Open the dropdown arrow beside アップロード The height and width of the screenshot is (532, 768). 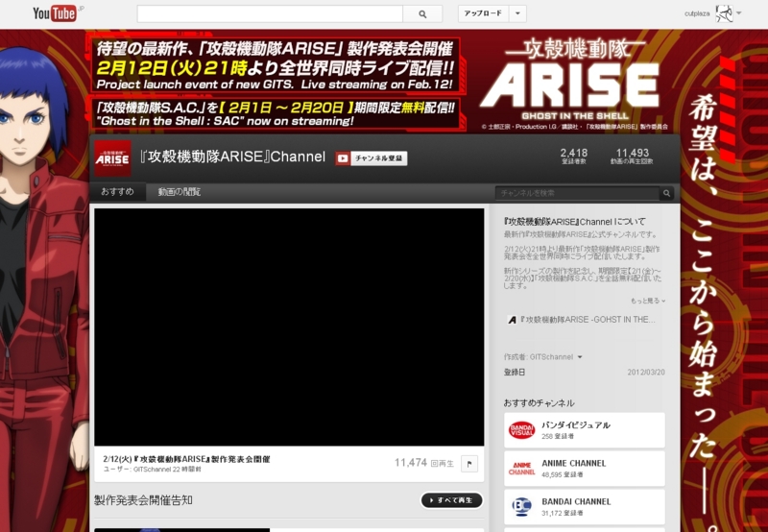click(x=517, y=13)
